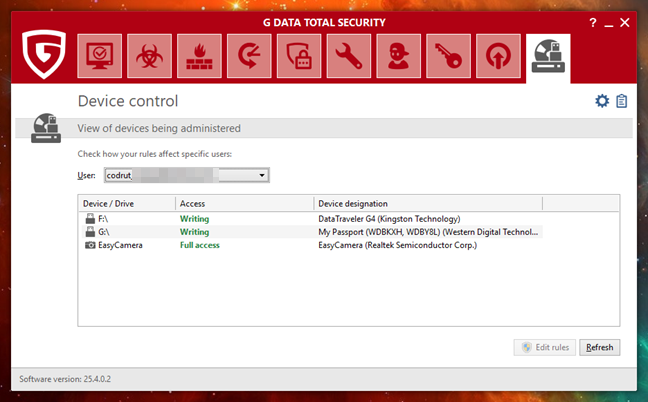
Task: Open Device control settings gear
Action: pyautogui.click(x=602, y=101)
